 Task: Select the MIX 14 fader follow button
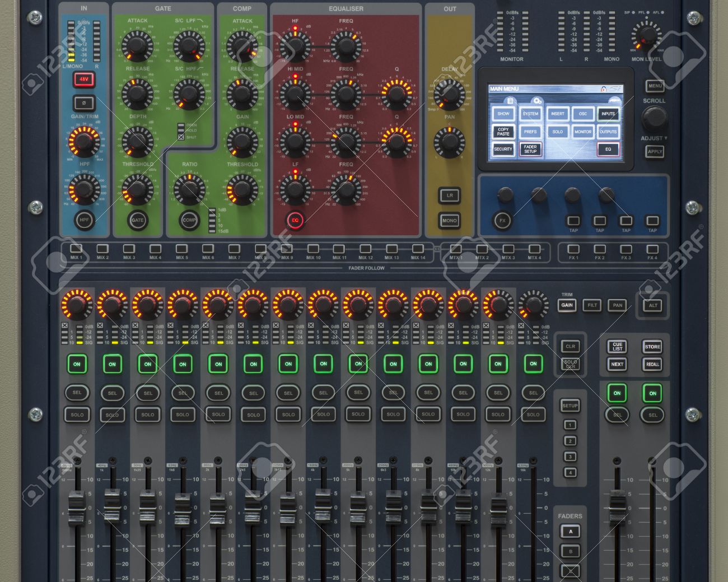click(418, 249)
